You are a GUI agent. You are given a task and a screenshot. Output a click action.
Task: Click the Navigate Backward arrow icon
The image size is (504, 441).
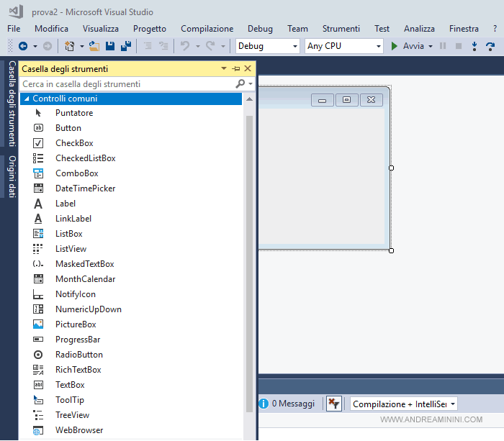[23, 46]
